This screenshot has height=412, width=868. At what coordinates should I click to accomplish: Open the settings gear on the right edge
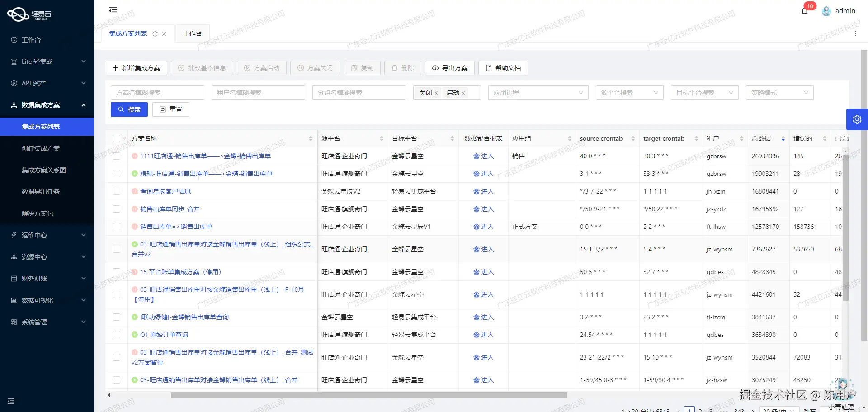pyautogui.click(x=857, y=119)
